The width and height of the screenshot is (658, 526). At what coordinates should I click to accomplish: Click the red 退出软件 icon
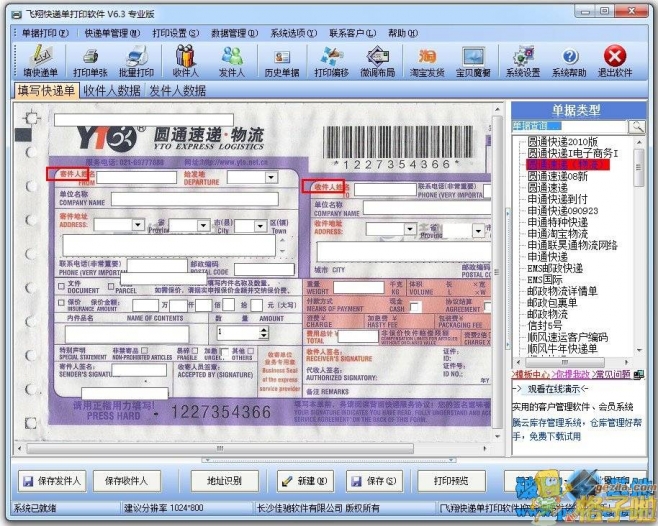pos(615,61)
